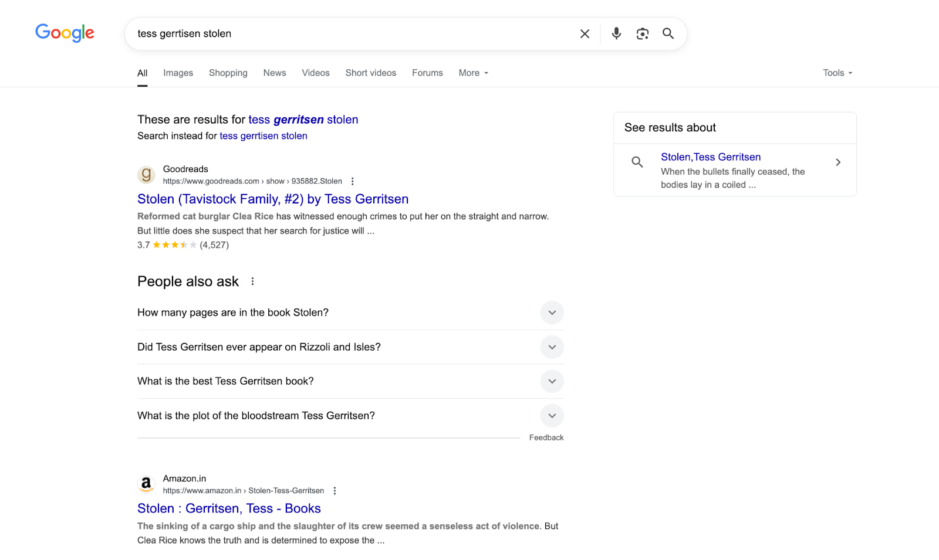Search instead for 'tess gerrtisen stolen'
This screenshot has width=939, height=560.
(263, 135)
